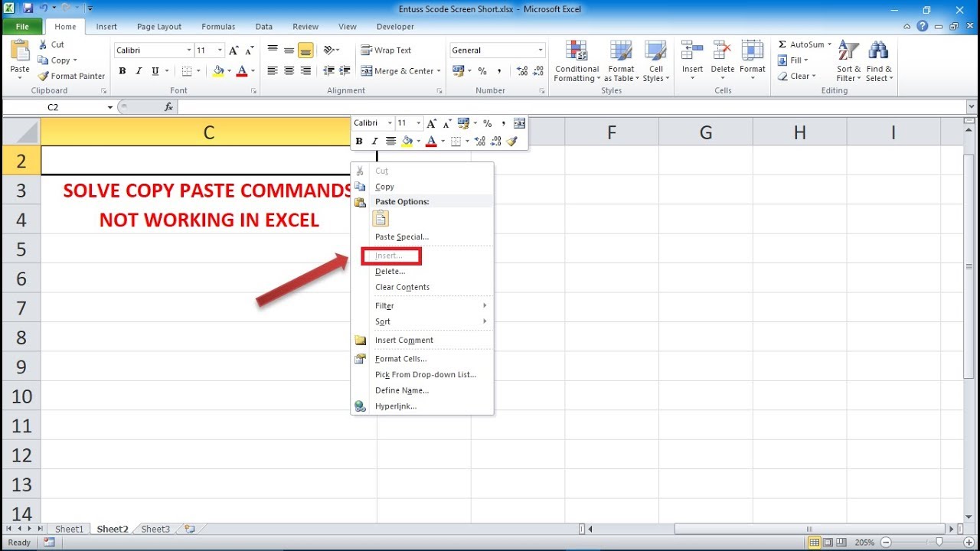
Task: Switch to the Formulas ribbon tab
Action: point(218,27)
